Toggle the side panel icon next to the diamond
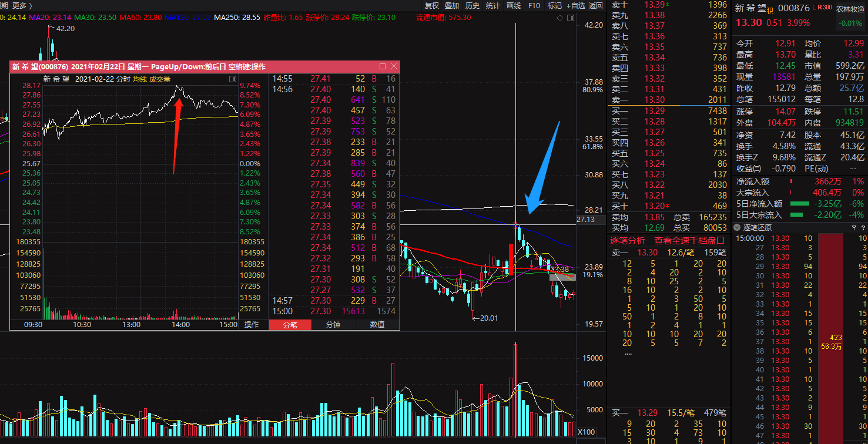868x444 pixels. (569, 18)
